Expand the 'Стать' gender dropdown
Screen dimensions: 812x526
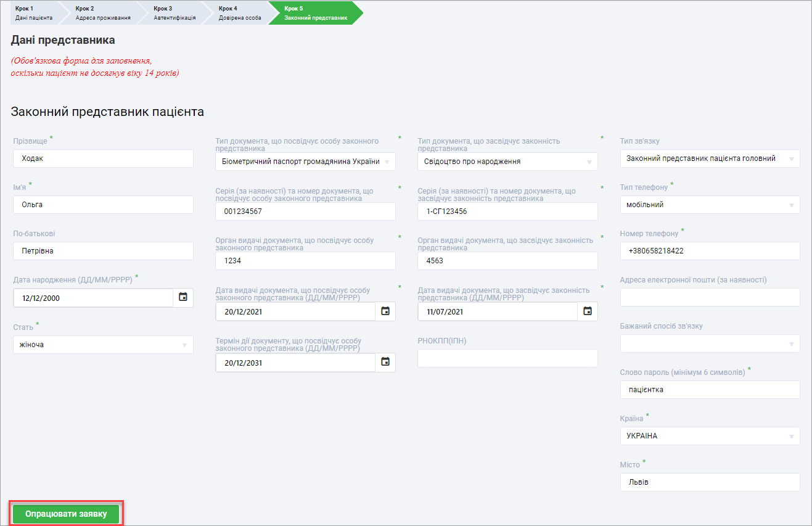[x=103, y=345]
